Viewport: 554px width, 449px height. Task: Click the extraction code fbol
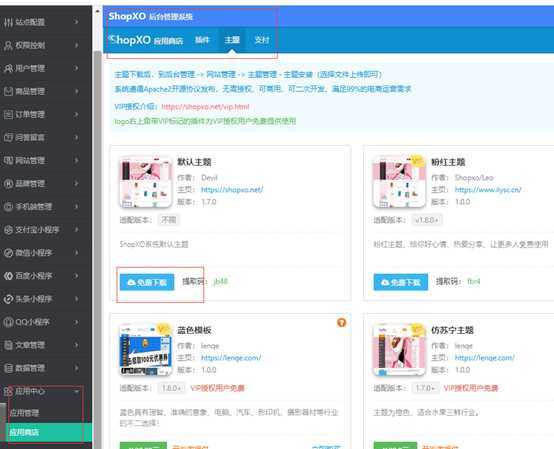[x=474, y=282]
